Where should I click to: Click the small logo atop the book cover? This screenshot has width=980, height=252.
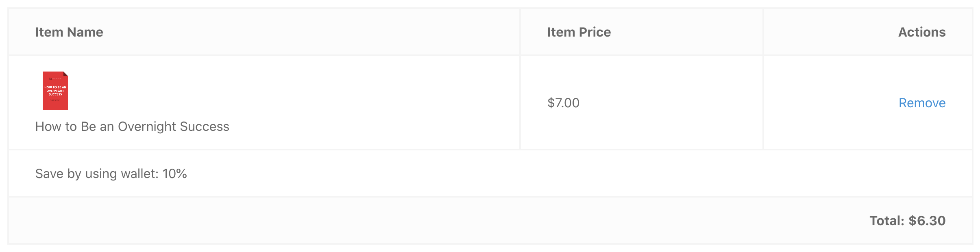pos(55,78)
